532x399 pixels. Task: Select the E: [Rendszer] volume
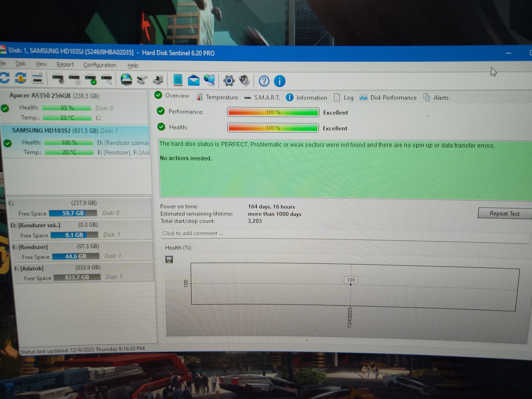coord(82,251)
